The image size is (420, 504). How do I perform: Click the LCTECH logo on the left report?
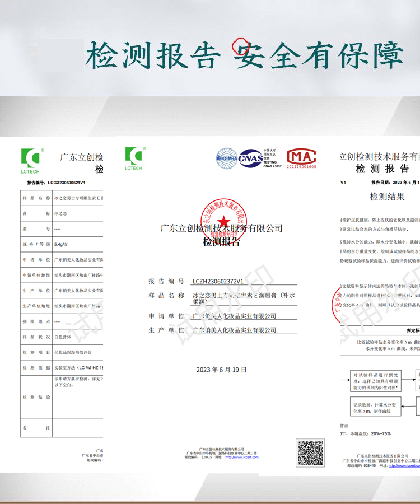[x=32, y=161]
